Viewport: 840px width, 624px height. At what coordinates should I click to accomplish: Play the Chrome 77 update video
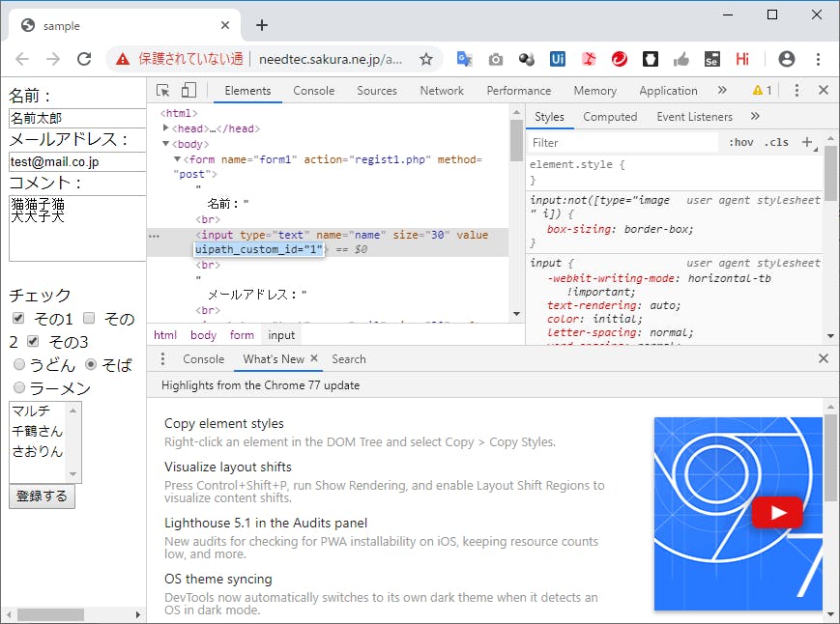pos(777,513)
